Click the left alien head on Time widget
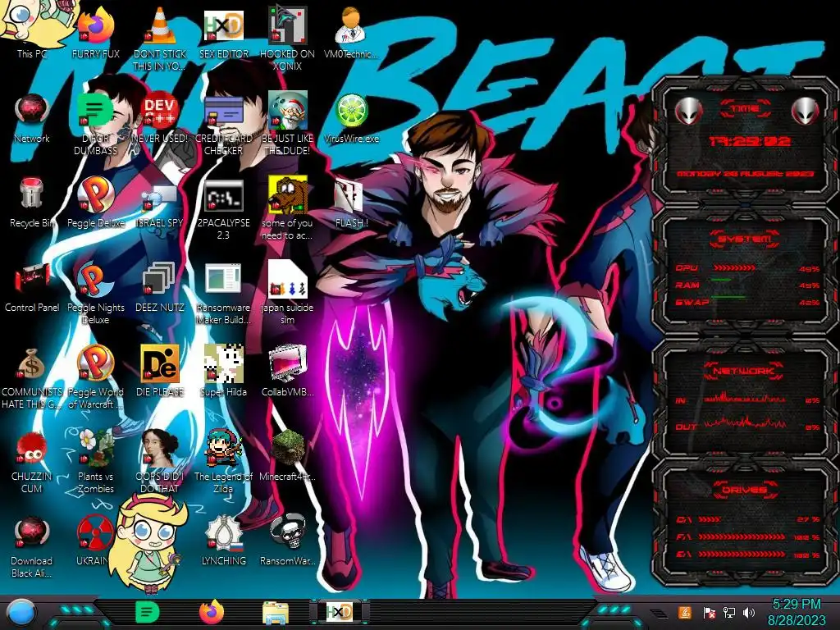The image size is (840, 630). [688, 111]
